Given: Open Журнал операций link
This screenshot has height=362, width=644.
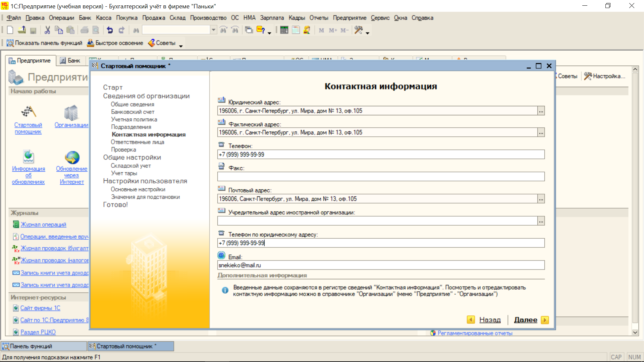Looking at the screenshot, I should click(x=43, y=225).
